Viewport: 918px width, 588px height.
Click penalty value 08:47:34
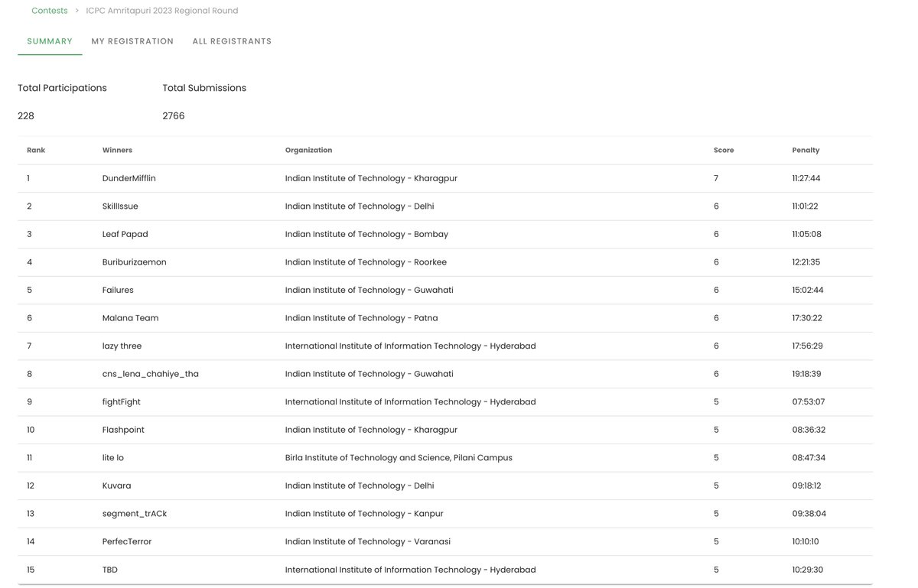tap(809, 458)
